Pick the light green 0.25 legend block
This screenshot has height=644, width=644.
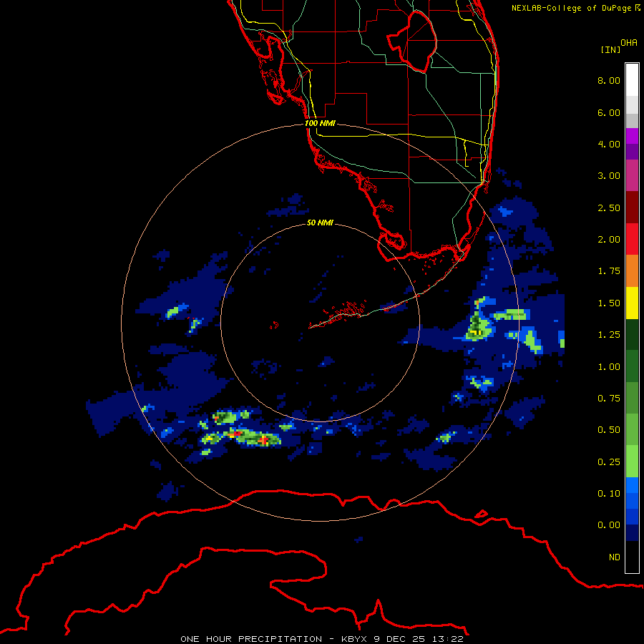pos(632,462)
